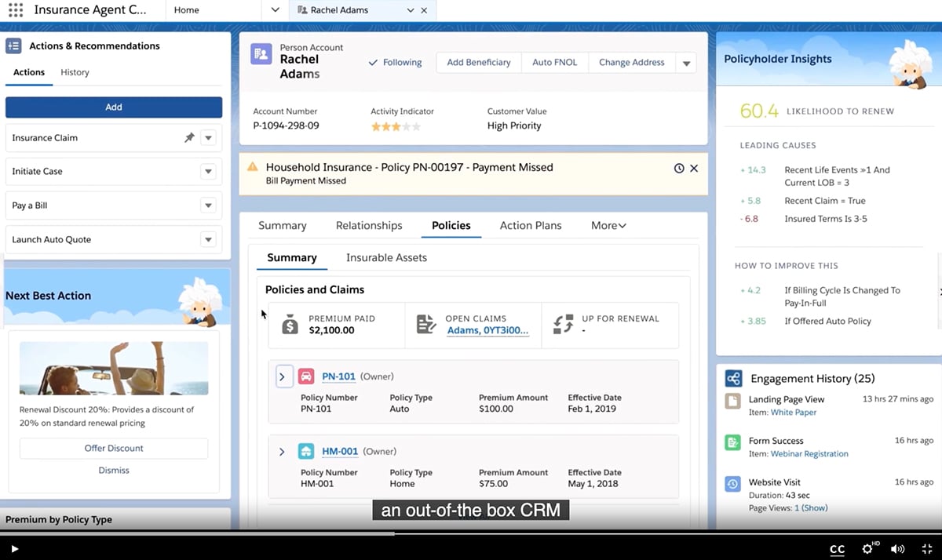Open the More tab dropdown

[x=608, y=225]
